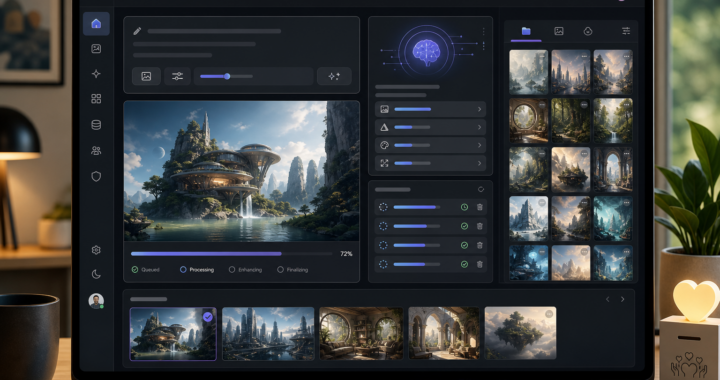Open the three-dot menu in the brain panel
This screenshot has width=720, height=380.
point(483,32)
